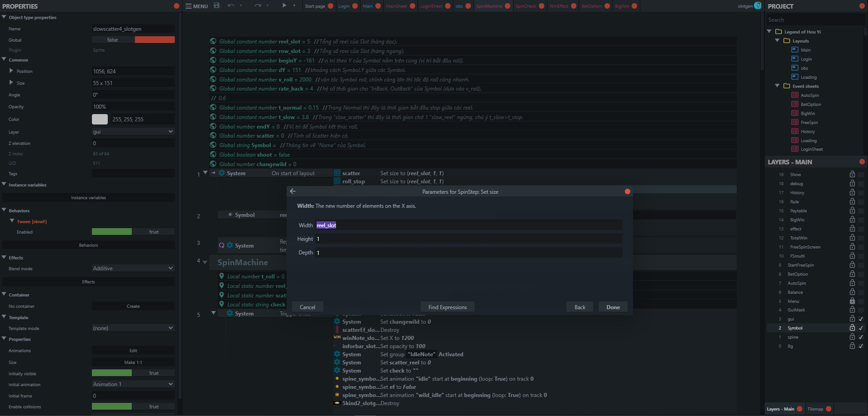The height and width of the screenshot is (416, 868).
Task: Open the slotgen user account icon
Action: pyautogui.click(x=758, y=5)
